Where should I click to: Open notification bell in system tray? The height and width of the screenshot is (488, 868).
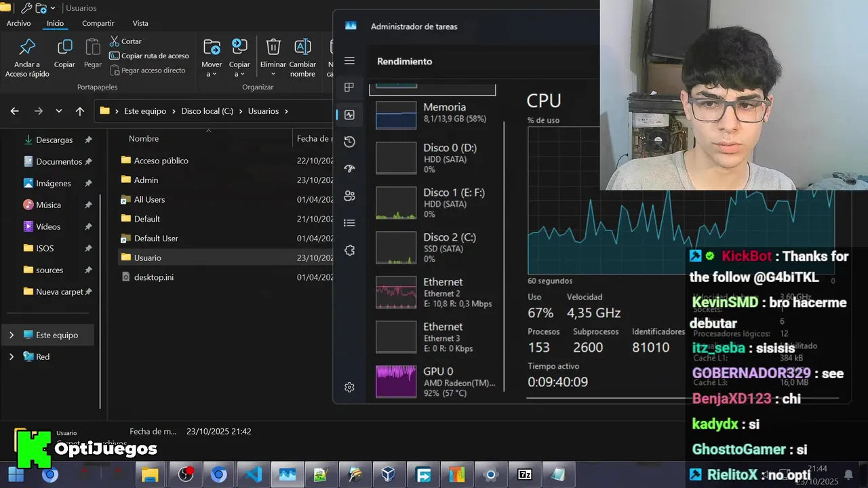(x=848, y=474)
